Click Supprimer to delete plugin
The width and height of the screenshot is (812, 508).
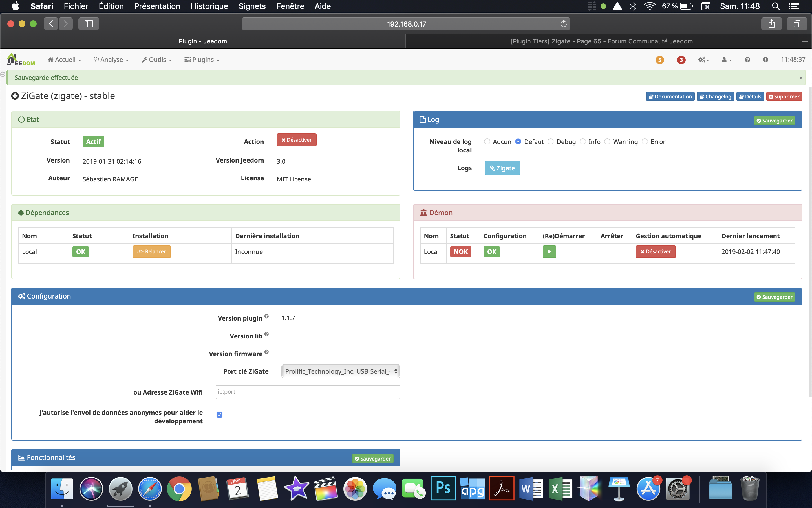[784, 97]
